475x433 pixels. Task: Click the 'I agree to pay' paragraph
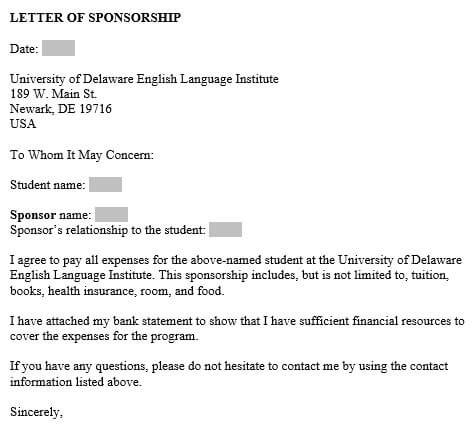coord(236,275)
